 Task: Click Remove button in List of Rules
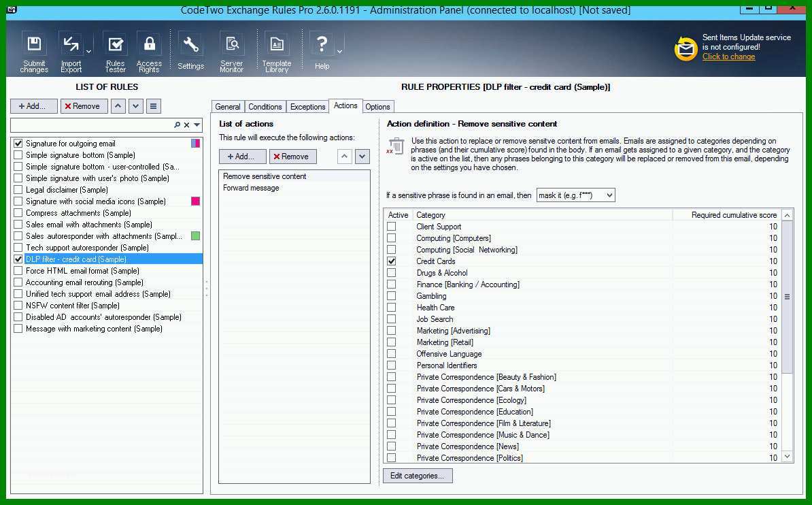point(84,106)
